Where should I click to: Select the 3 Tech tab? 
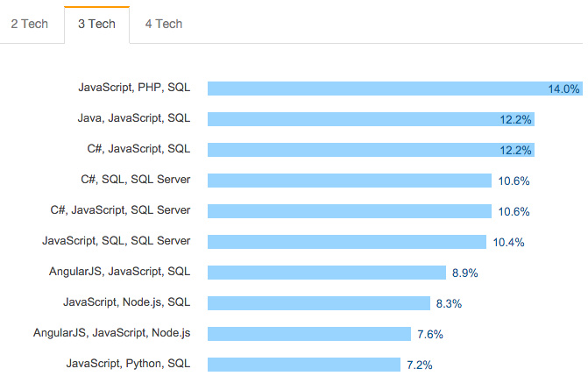(x=96, y=24)
